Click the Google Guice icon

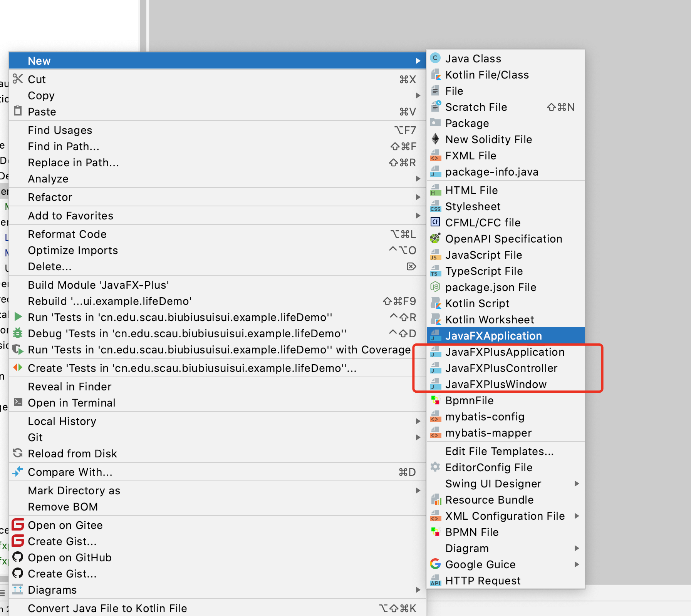(435, 564)
